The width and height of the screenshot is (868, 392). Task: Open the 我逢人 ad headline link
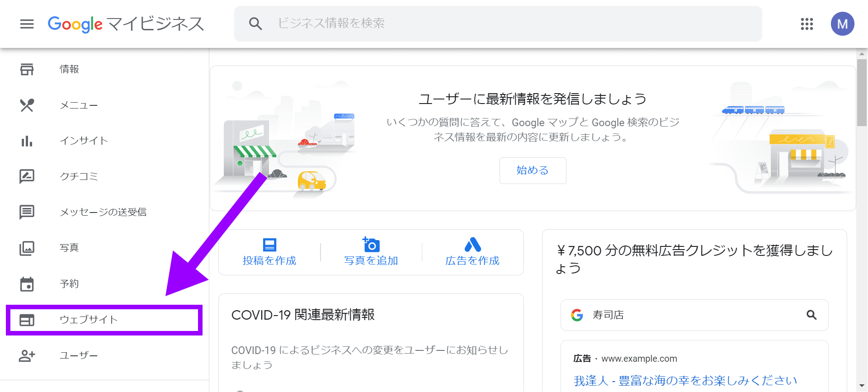[x=685, y=381]
